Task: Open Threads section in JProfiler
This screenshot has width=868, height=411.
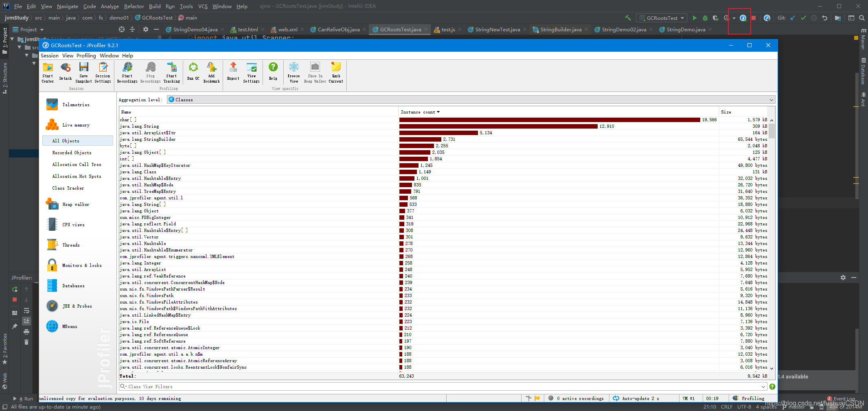Action: pos(71,245)
